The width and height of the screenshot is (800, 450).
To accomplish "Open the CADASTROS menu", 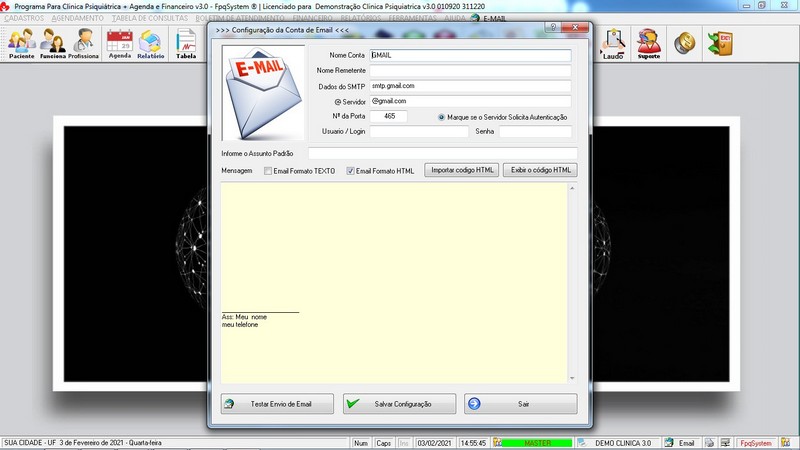I will [24, 18].
